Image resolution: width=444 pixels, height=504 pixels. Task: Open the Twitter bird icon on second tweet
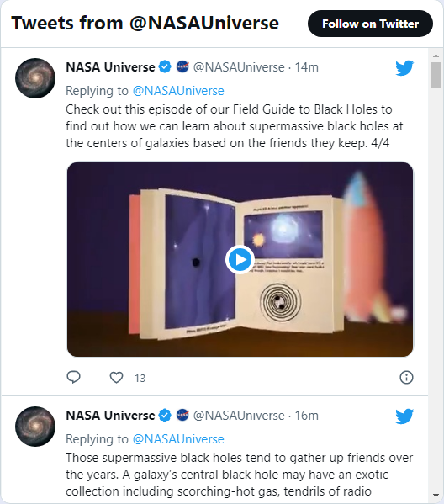pyautogui.click(x=404, y=416)
